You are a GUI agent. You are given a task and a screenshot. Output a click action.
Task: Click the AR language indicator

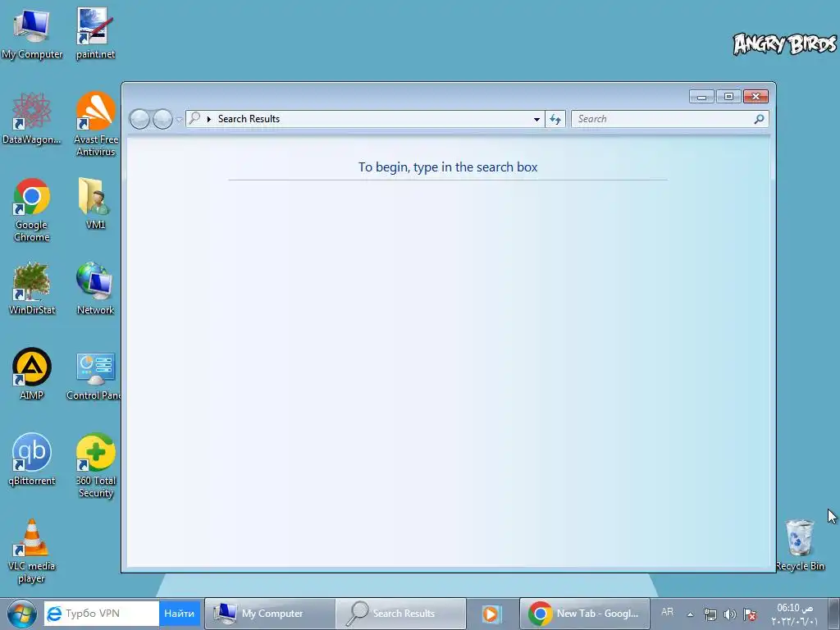point(667,612)
